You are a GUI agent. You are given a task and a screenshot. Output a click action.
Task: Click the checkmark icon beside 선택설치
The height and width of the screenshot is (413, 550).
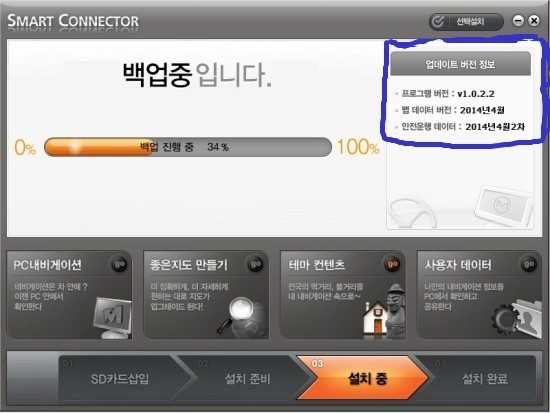click(x=438, y=21)
